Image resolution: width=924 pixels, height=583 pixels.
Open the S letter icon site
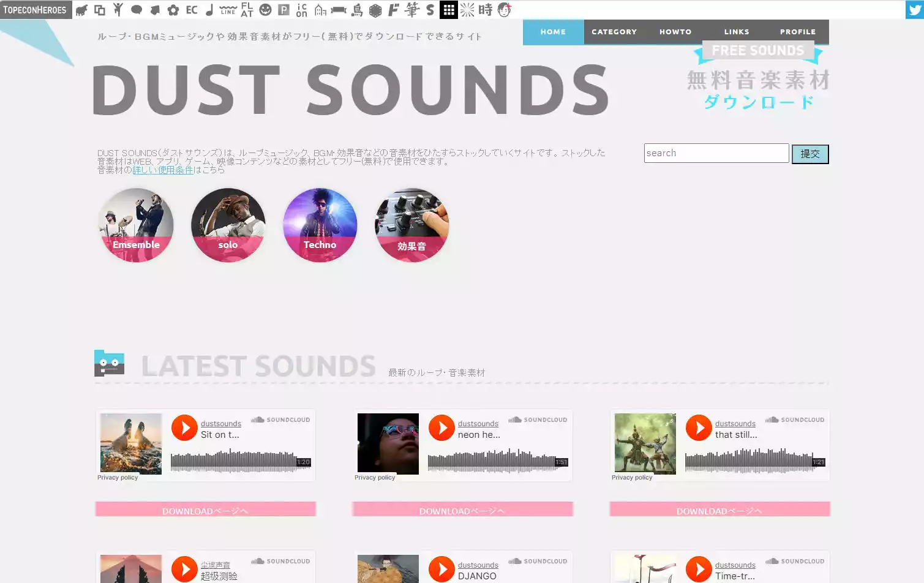pos(430,10)
